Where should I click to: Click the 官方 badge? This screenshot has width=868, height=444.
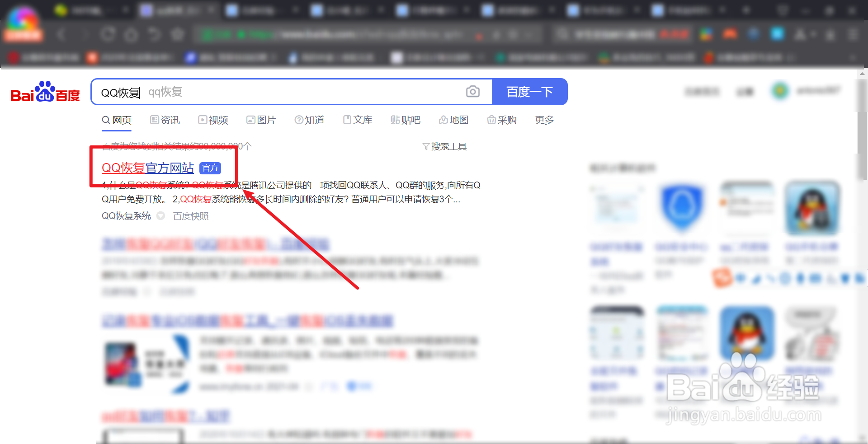(210, 168)
